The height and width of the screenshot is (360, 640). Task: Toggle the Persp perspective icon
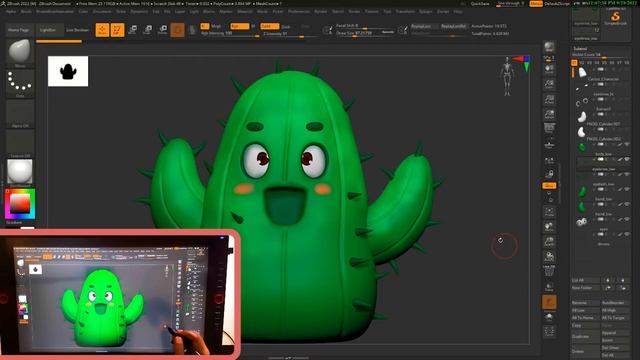point(549,128)
